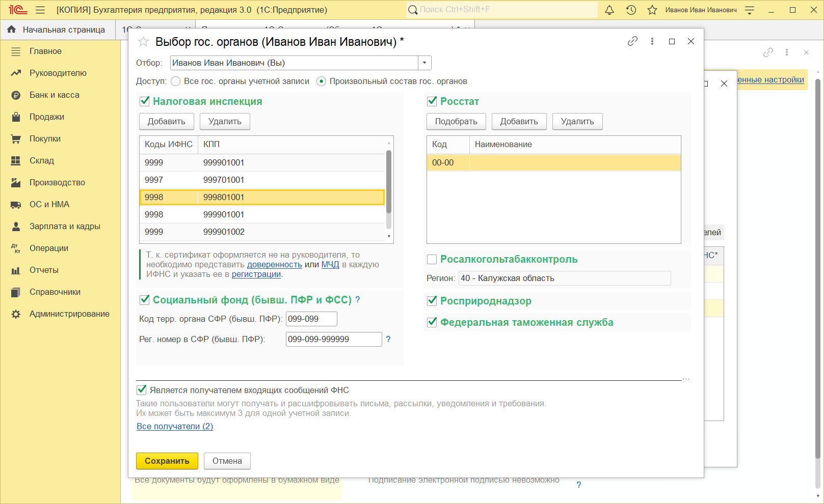Open favorites star in title bar
Viewport: 824px width, 504px height.
(652, 10)
